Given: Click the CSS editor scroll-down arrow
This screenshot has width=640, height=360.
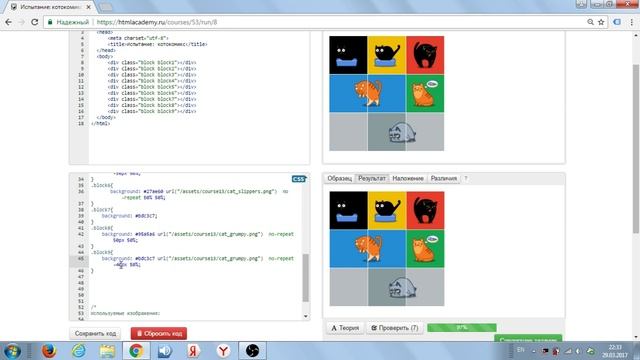Looking at the screenshot, I should (x=305, y=316).
